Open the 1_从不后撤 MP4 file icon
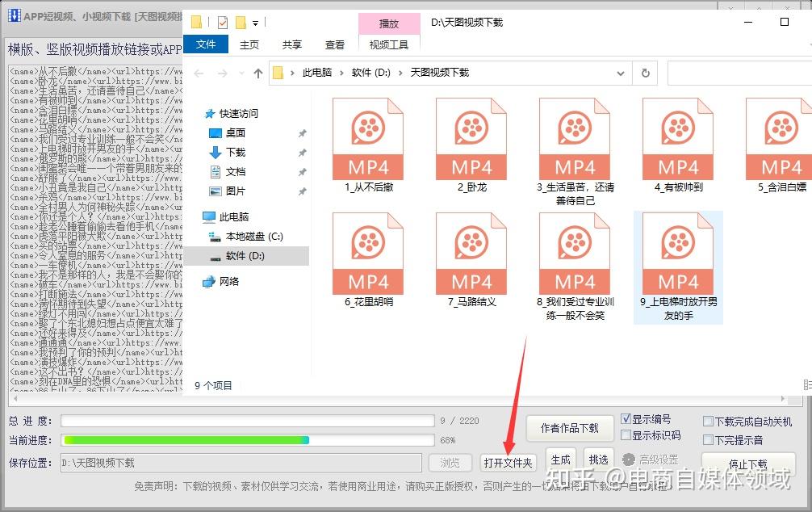The width and height of the screenshot is (812, 512). (x=368, y=139)
